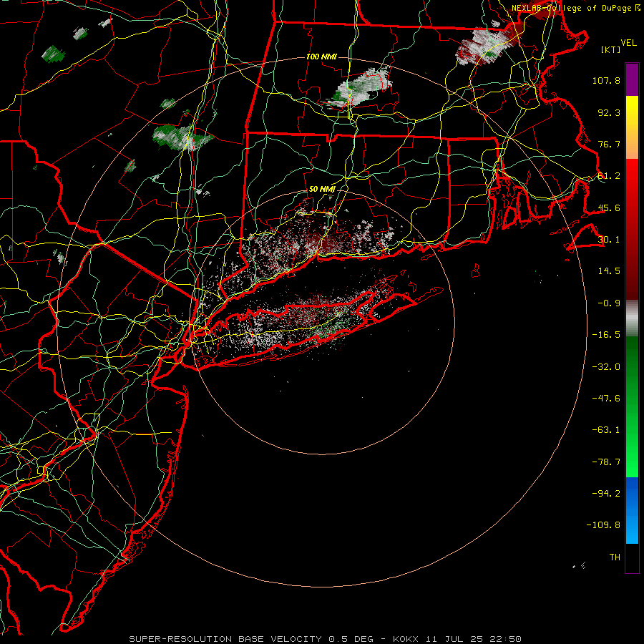Viewport: 644px width, 644px height.
Task: Click the 14.5 legend value
Action: pos(609,271)
